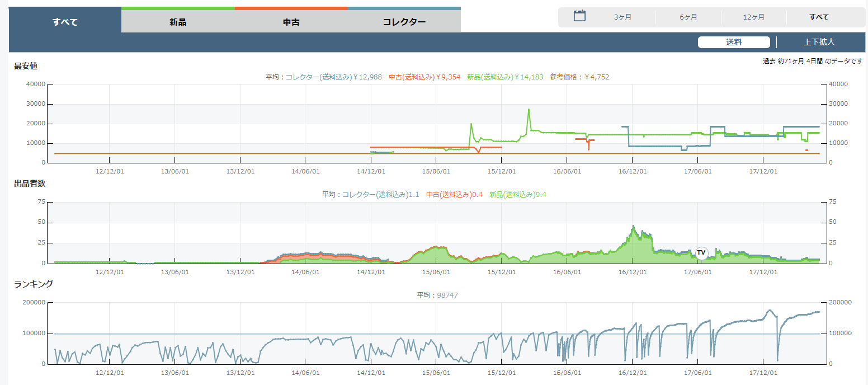Switch to the 新品 tab
Screen dimensions: 868x385
point(178,22)
